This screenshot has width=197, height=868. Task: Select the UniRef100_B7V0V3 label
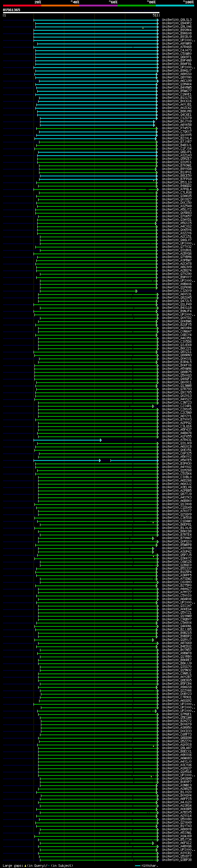(x=176, y=419)
